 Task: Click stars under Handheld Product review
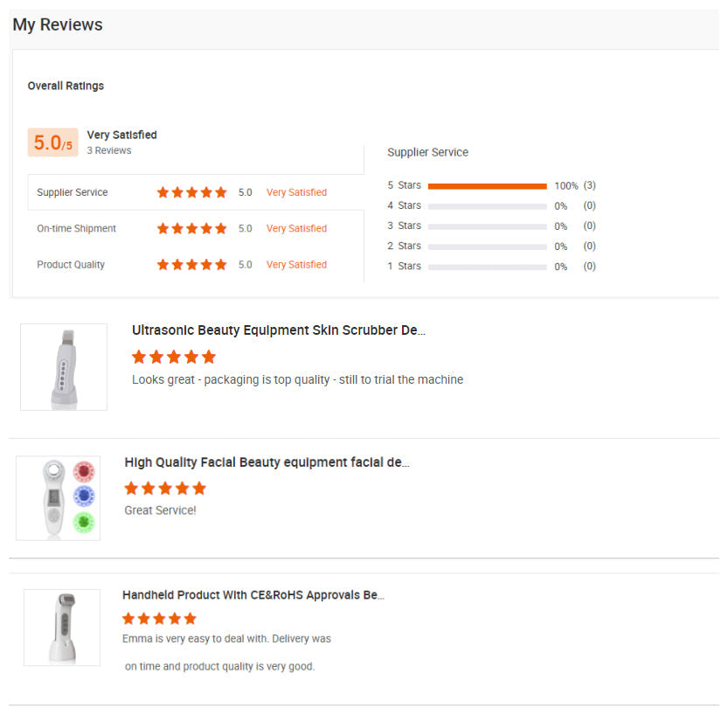159,618
